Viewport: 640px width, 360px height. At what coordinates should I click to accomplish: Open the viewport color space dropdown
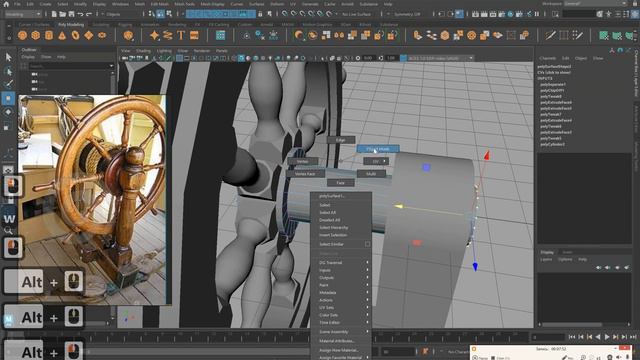(440, 58)
